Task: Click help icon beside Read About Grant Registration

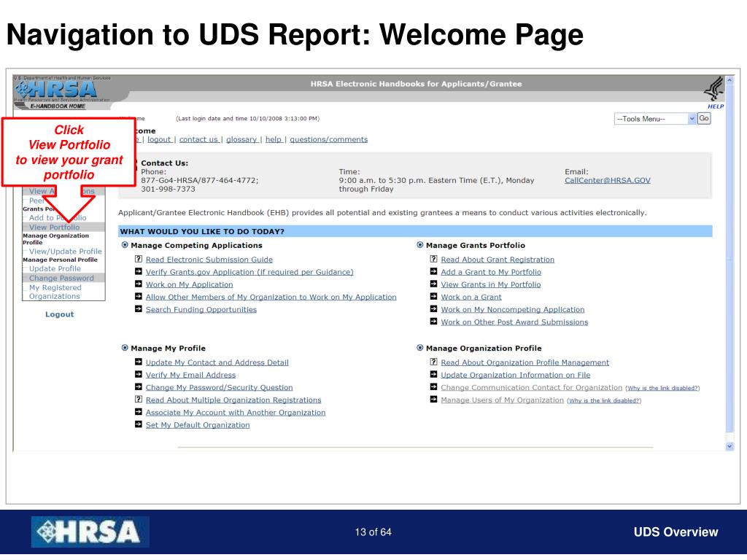Action: 433,259
